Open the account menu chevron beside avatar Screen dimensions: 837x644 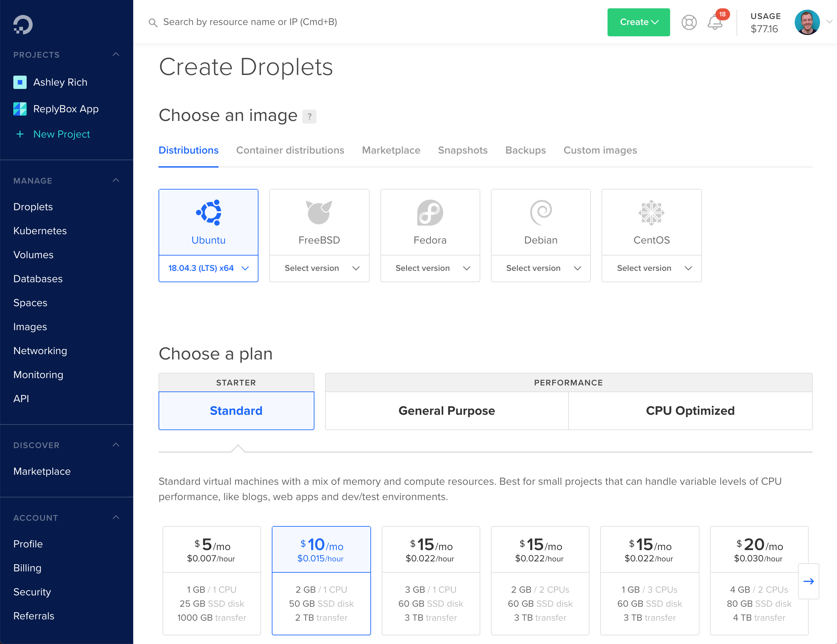[829, 22]
